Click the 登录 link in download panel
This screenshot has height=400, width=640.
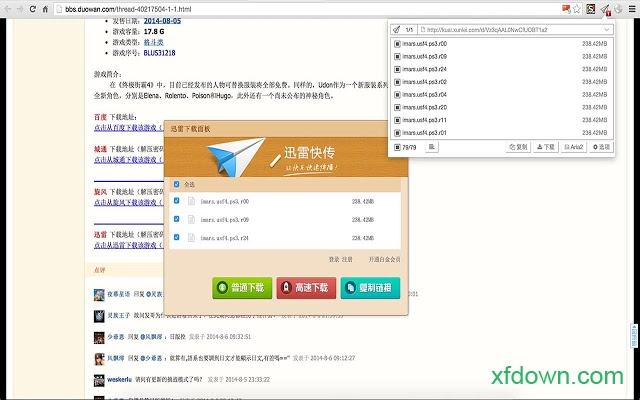coord(334,260)
